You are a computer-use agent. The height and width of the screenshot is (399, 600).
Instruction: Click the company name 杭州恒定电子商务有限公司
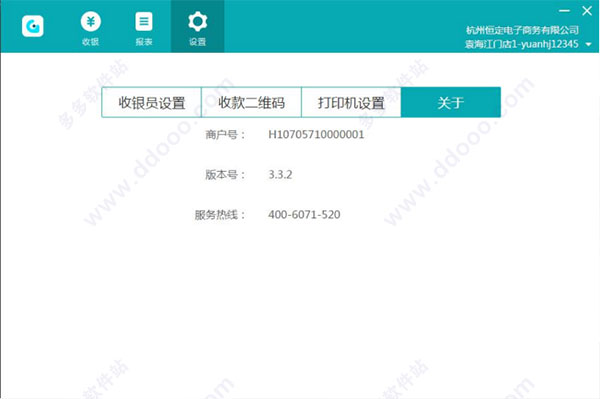pyautogui.click(x=522, y=30)
